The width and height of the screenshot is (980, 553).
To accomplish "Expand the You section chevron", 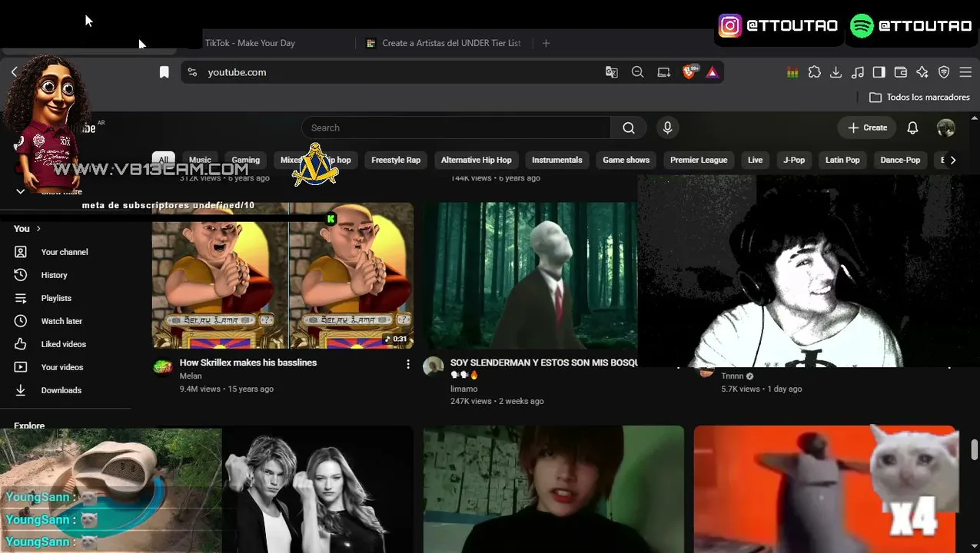I will [38, 229].
